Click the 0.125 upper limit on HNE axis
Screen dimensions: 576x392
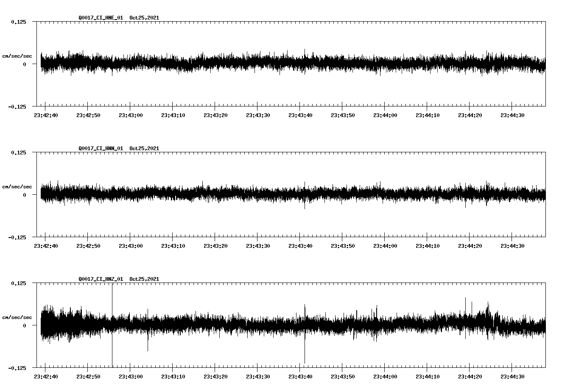(x=18, y=22)
